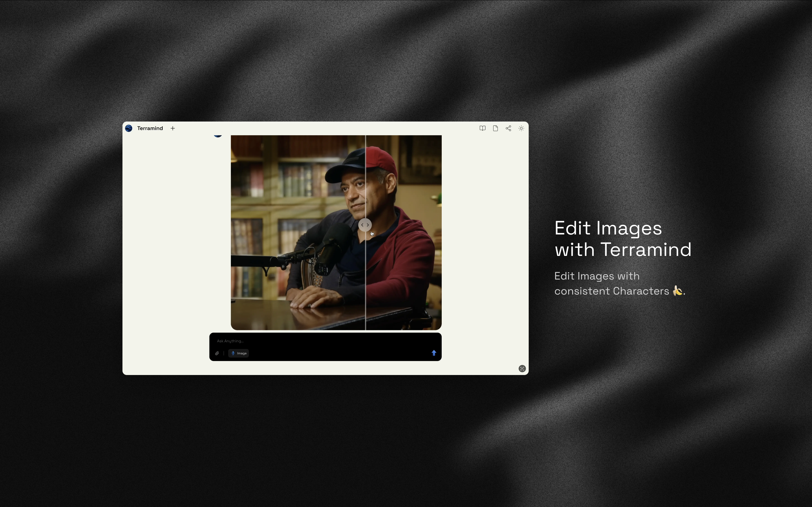Attach a file with the paperclip icon
This screenshot has height=507, width=812.
pos(217,353)
